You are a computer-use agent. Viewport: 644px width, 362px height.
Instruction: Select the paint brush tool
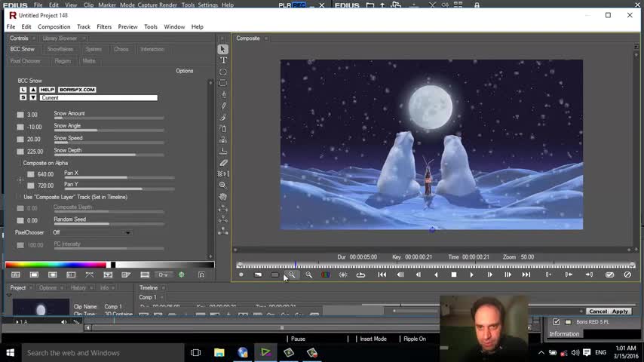coord(223,118)
